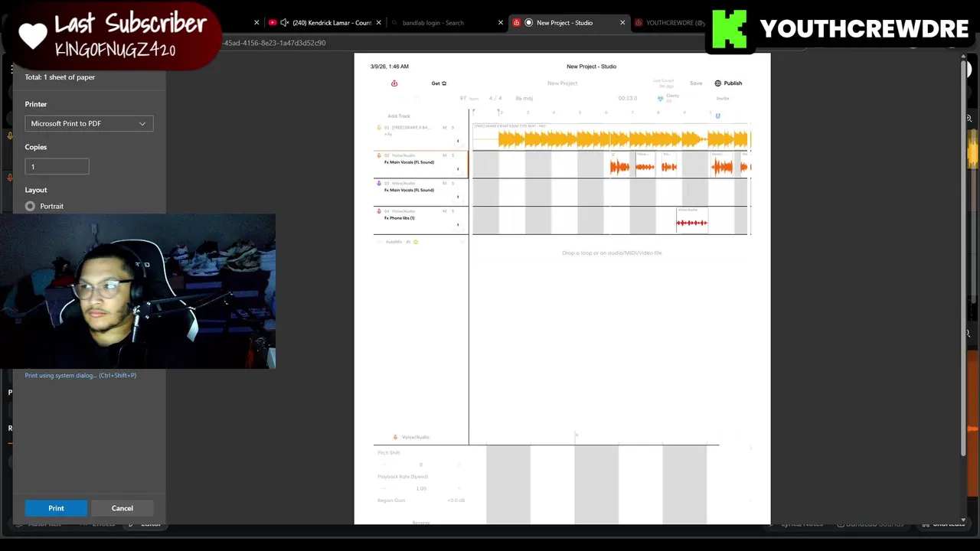Viewport: 980px width, 551px height.
Task: Close the bandlab login Search tab
Action: point(501,23)
